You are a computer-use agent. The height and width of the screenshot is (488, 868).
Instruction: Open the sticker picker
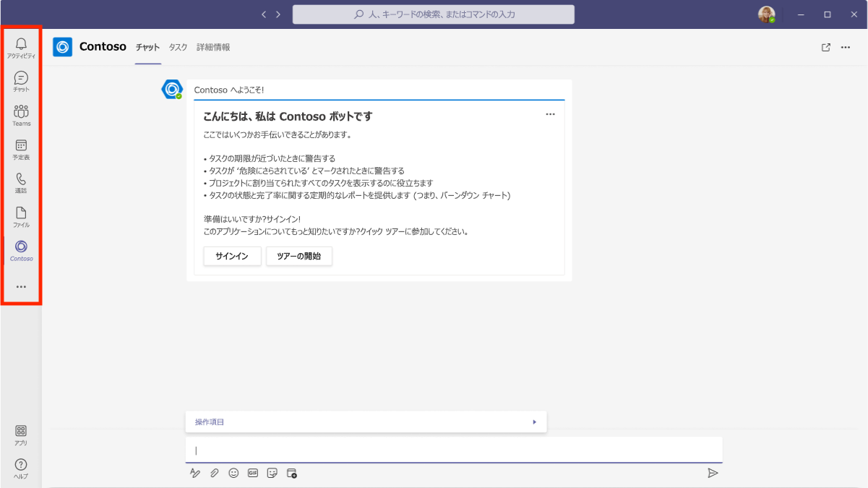click(x=272, y=473)
